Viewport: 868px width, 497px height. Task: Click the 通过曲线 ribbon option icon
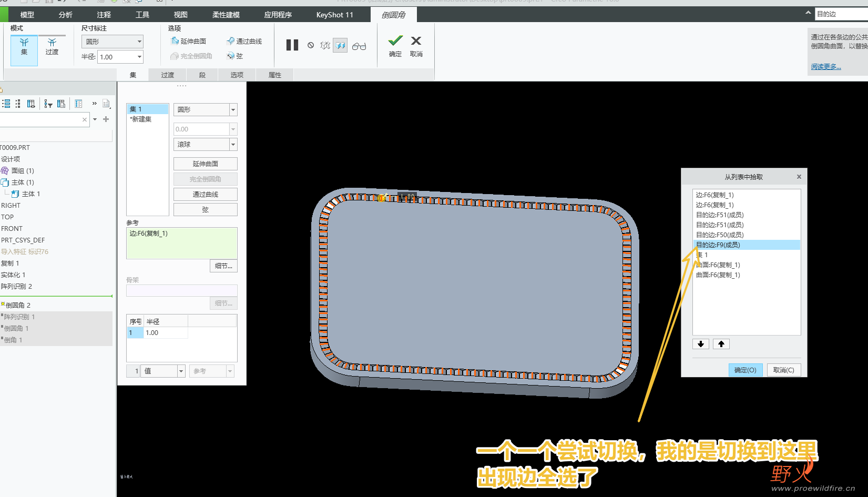pyautogui.click(x=230, y=41)
